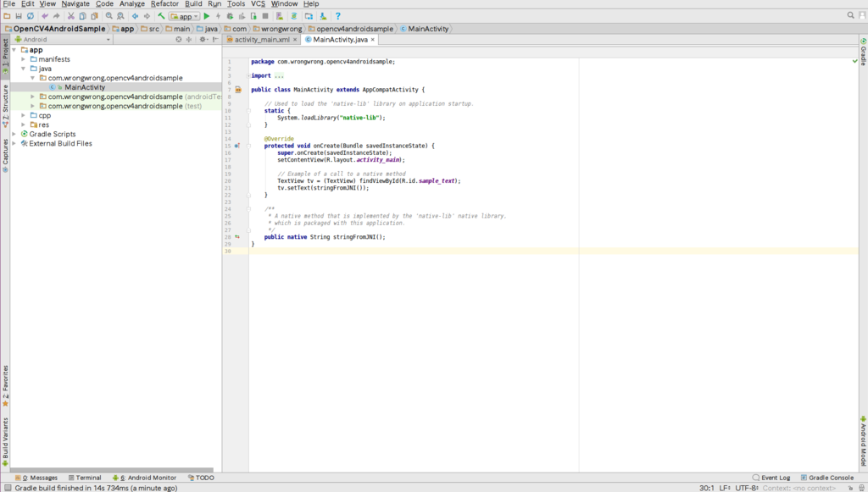Toggle the Build Variants side panel

(x=5, y=439)
